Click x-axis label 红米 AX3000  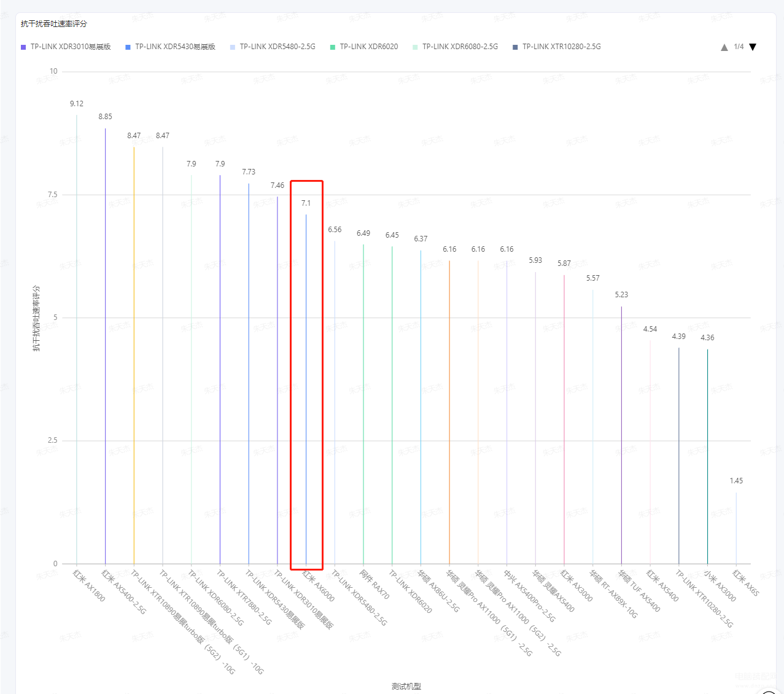(x=576, y=585)
